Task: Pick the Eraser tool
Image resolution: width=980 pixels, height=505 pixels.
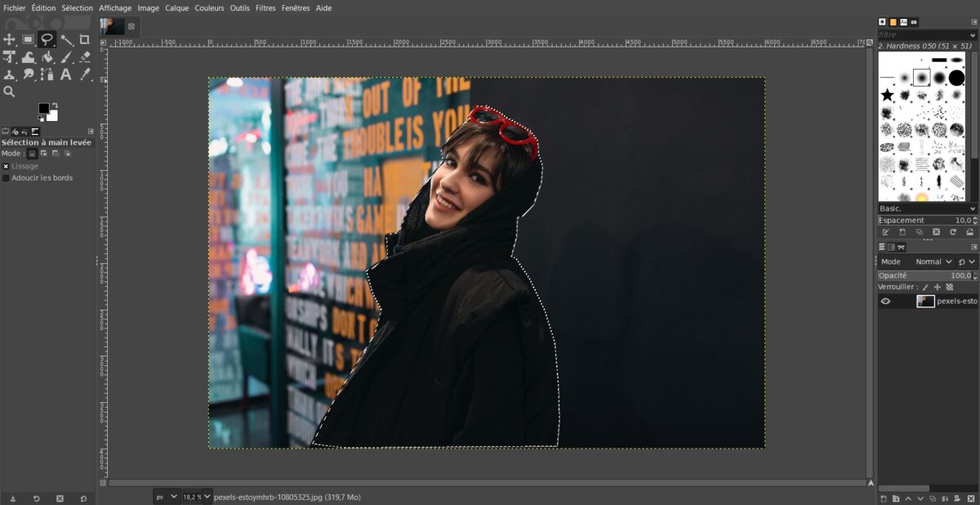Action: pyautogui.click(x=85, y=57)
